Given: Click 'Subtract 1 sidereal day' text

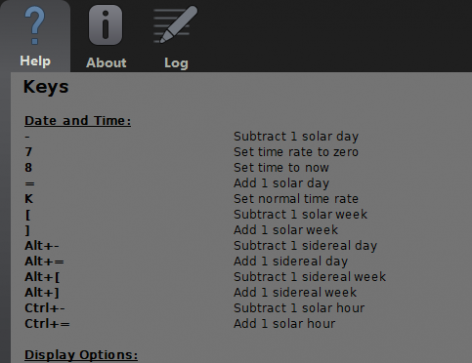Looking at the screenshot, I should (305, 246).
